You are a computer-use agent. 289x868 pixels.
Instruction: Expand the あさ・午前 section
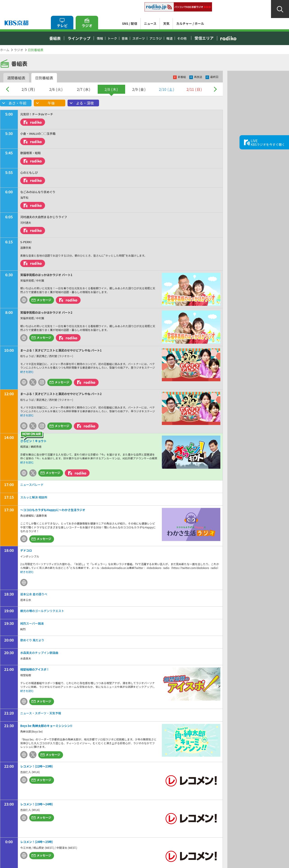(x=16, y=103)
